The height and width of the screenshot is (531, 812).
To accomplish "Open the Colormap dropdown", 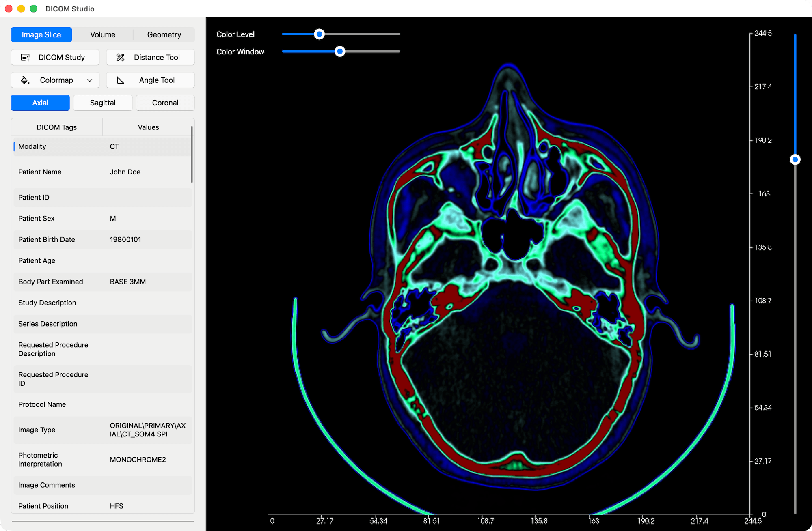I will 90,80.
